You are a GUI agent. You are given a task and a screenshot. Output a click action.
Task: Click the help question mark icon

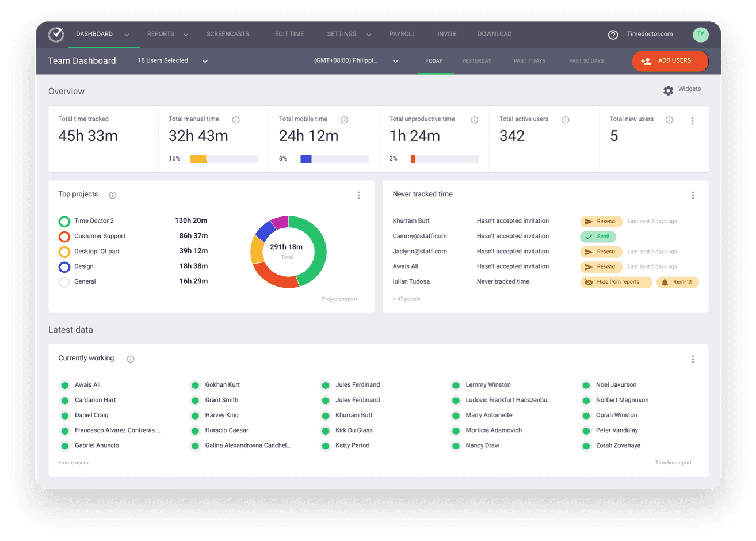coord(612,35)
